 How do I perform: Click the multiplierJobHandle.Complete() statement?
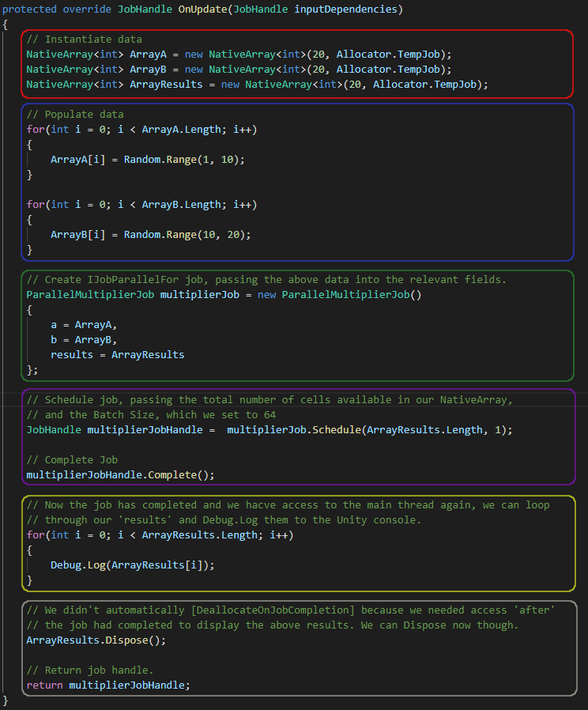pyautogui.click(x=120, y=474)
